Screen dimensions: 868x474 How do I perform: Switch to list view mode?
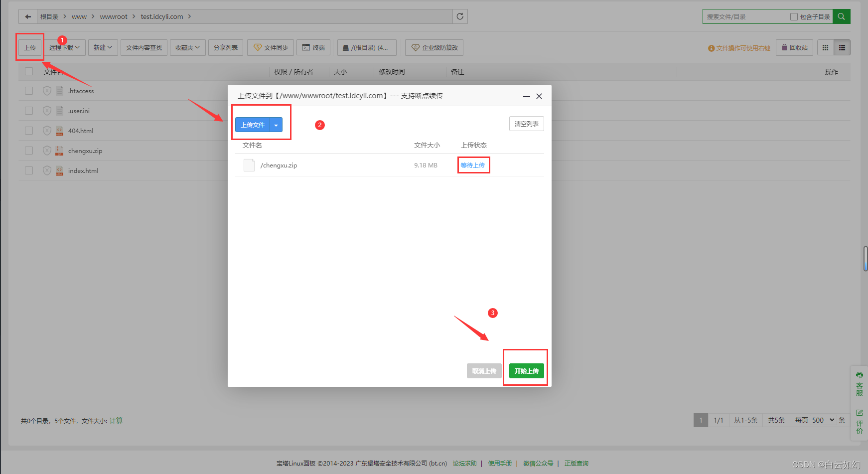842,47
